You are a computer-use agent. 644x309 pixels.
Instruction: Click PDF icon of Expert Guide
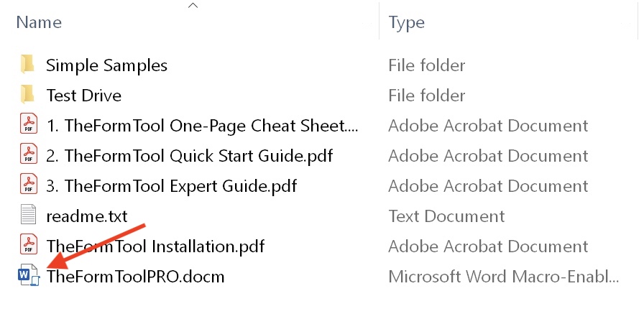pos(28,185)
